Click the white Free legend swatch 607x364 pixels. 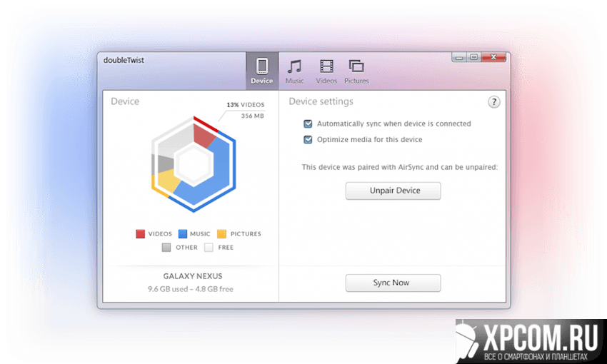click(x=209, y=248)
